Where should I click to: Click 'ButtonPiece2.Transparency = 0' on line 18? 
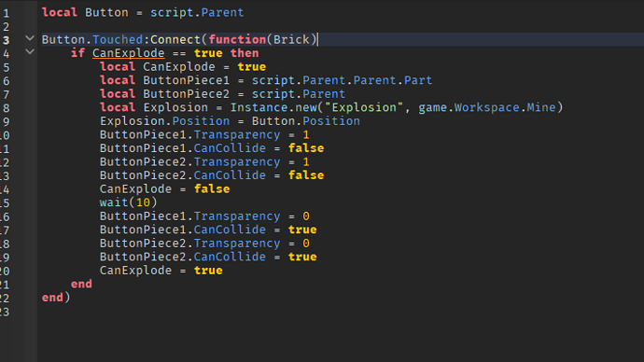[x=204, y=244]
